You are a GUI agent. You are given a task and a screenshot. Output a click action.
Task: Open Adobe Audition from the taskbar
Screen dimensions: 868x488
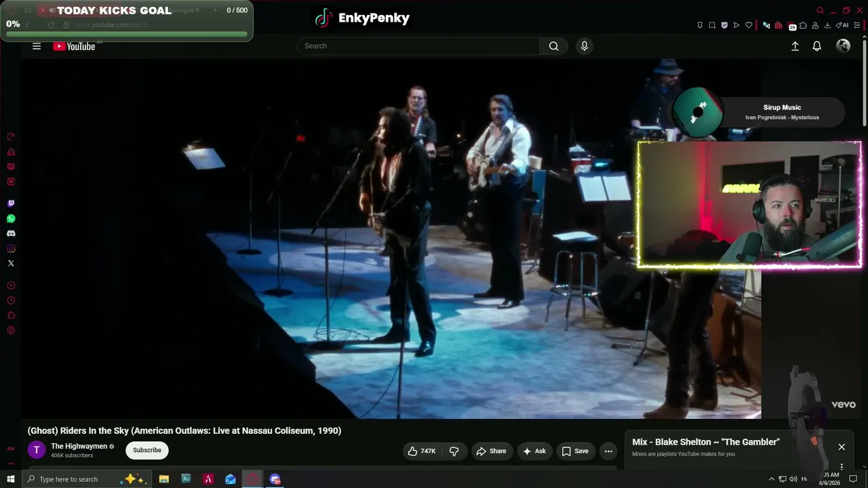pyautogui.click(x=186, y=479)
